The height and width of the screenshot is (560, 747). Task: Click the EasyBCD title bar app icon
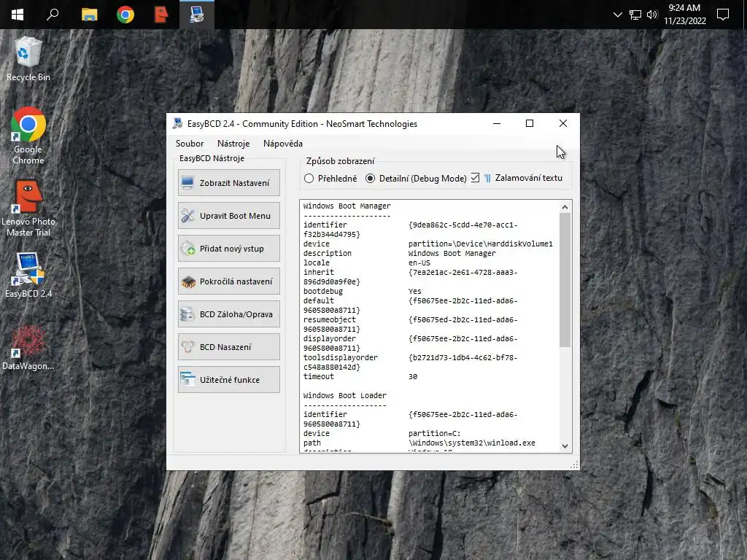(178, 123)
